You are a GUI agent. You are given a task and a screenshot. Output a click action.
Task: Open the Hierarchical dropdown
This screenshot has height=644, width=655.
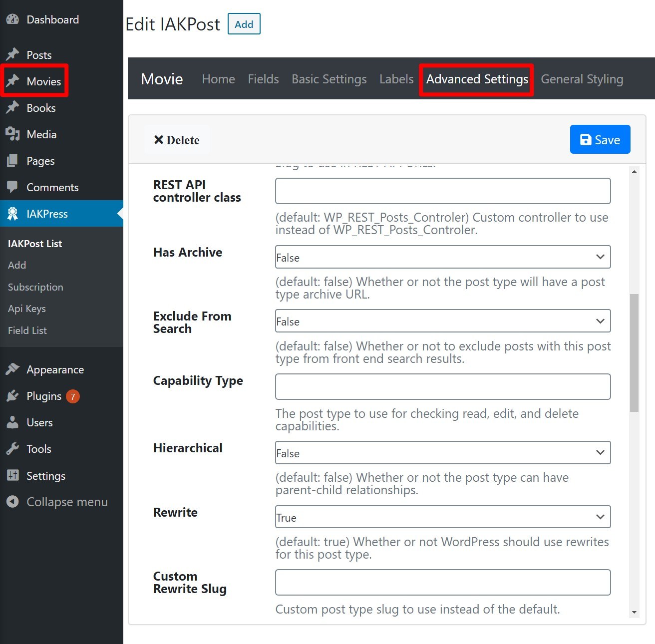tap(443, 453)
